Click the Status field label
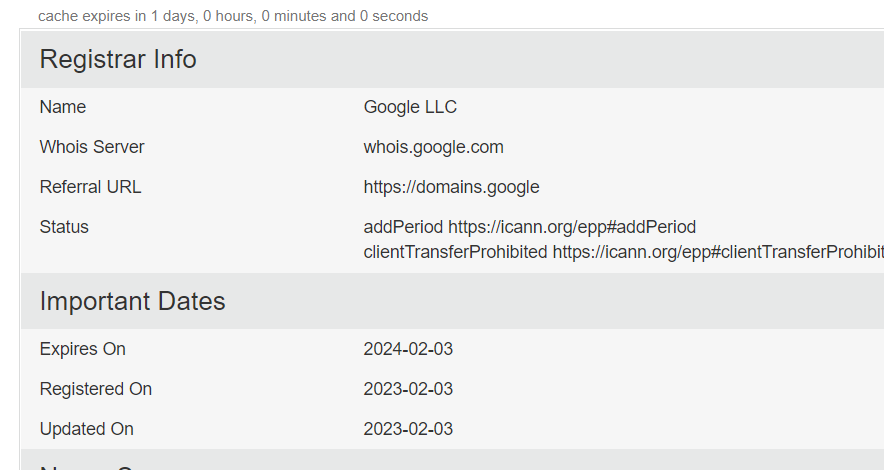The height and width of the screenshot is (470, 884). pyautogui.click(x=64, y=227)
